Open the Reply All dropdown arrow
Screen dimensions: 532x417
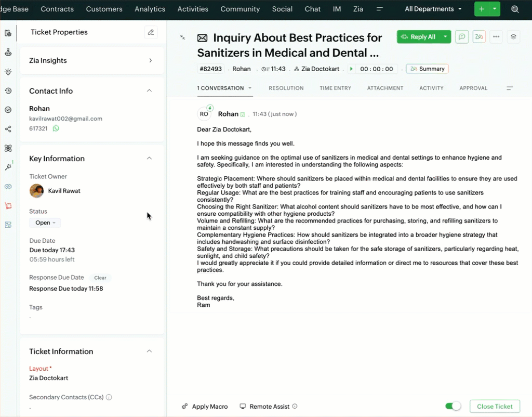(445, 37)
